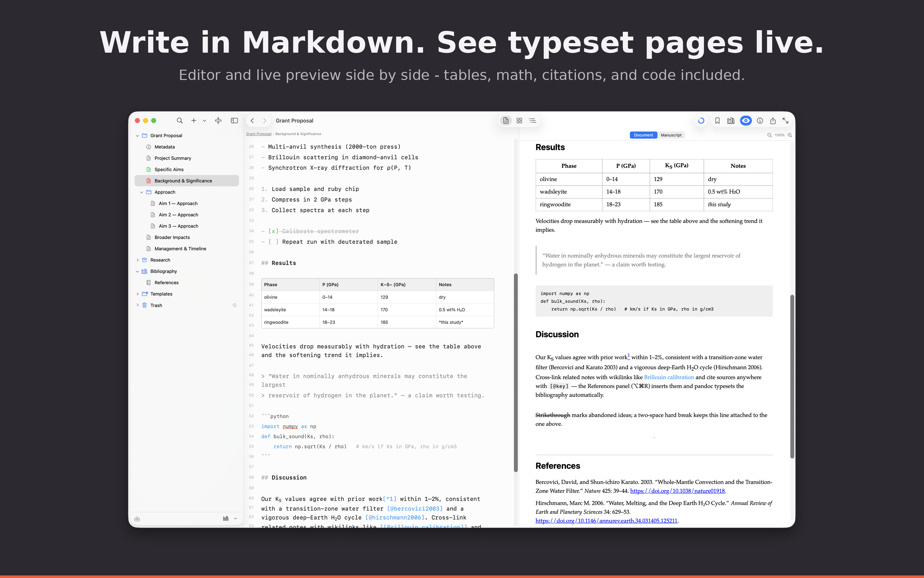
Task: Toggle the sidebar visibility icon
Action: coord(235,120)
